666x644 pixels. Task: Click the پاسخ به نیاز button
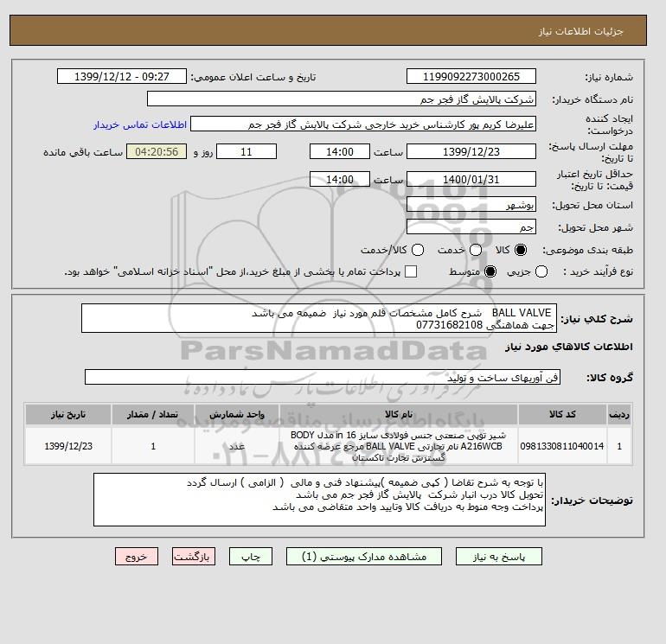point(499,556)
